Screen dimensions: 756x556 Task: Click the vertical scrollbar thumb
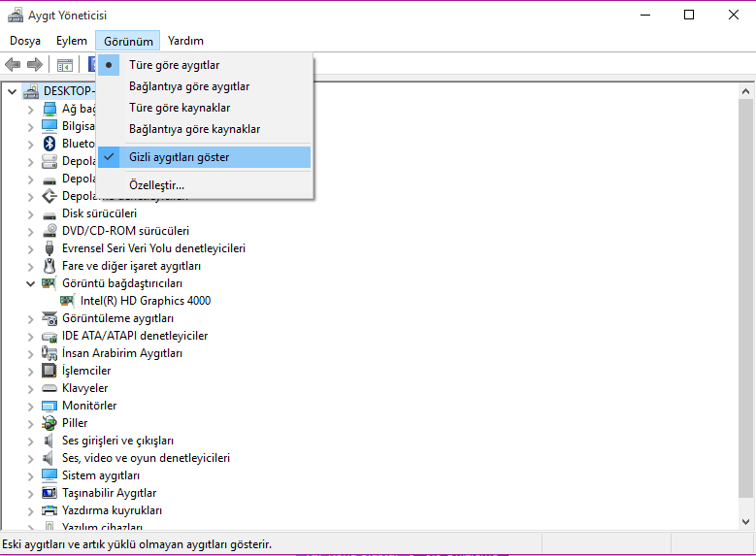pyautogui.click(x=746, y=299)
